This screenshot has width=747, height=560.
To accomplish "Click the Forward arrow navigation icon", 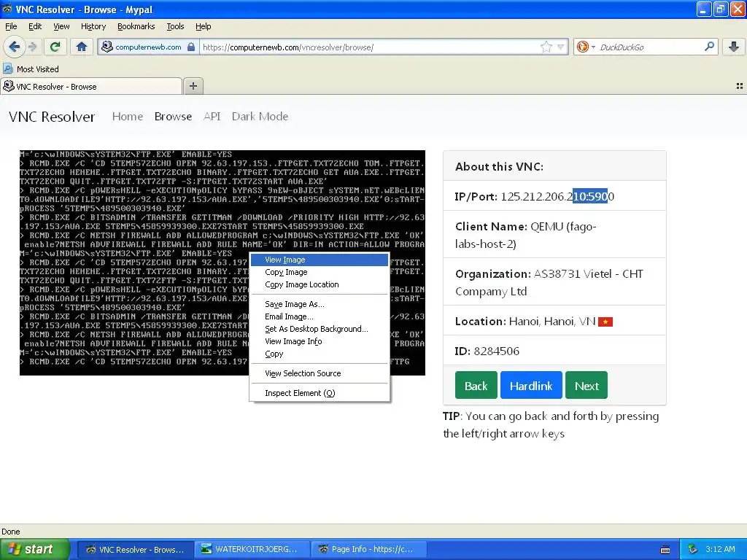I will 32,47.
